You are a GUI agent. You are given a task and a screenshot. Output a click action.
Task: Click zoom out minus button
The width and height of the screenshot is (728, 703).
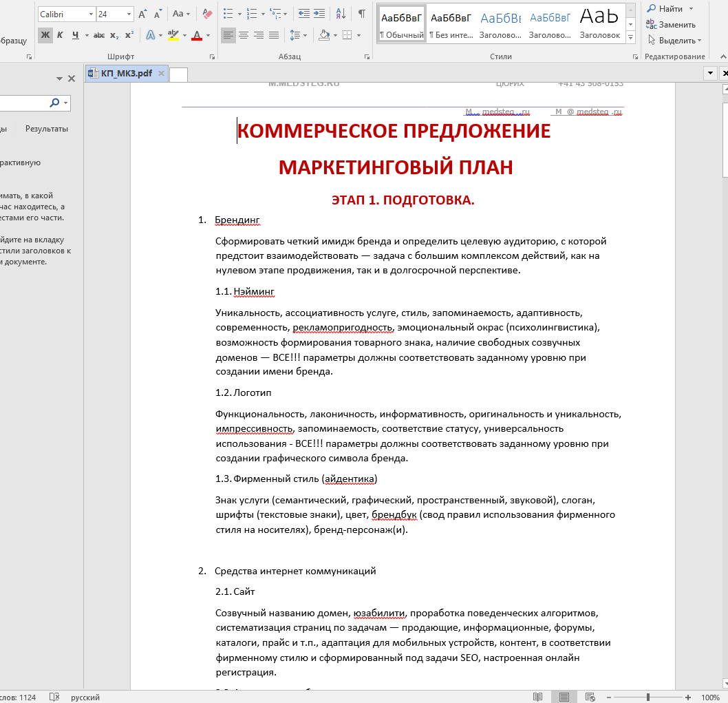tap(609, 697)
